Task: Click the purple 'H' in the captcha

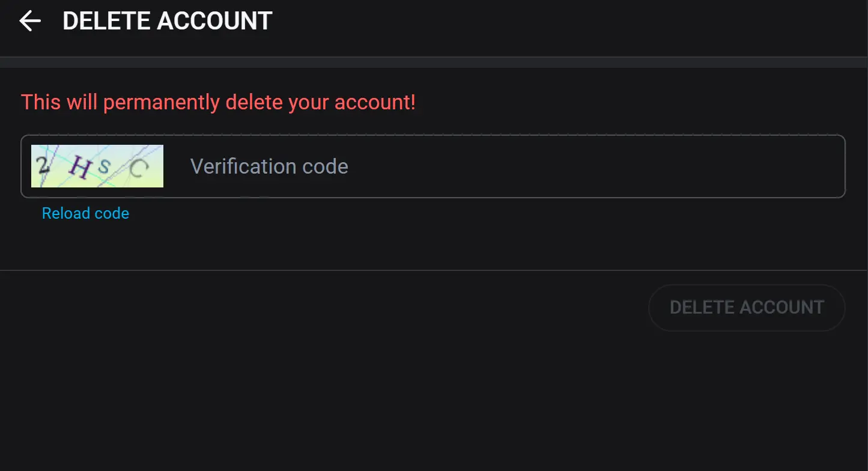Action: point(80,167)
